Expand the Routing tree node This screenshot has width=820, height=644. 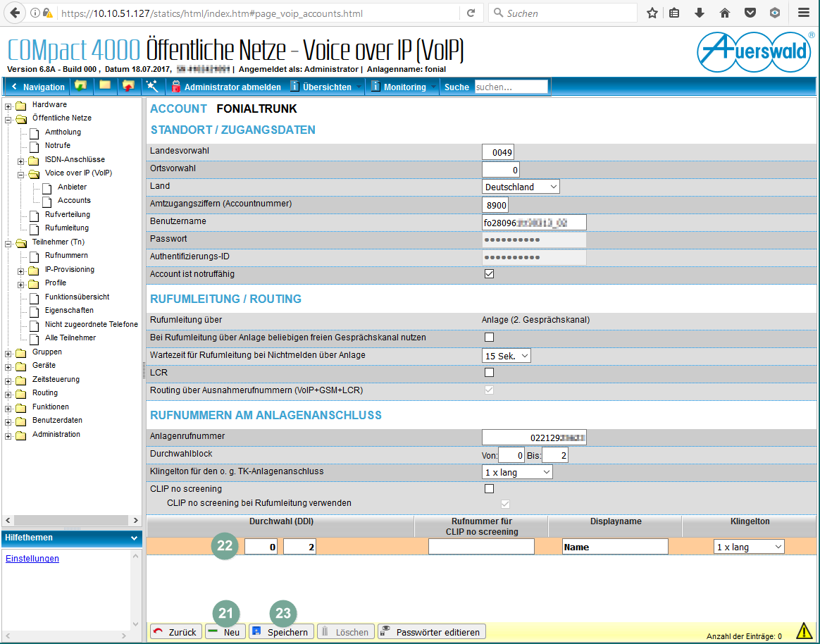coord(8,395)
